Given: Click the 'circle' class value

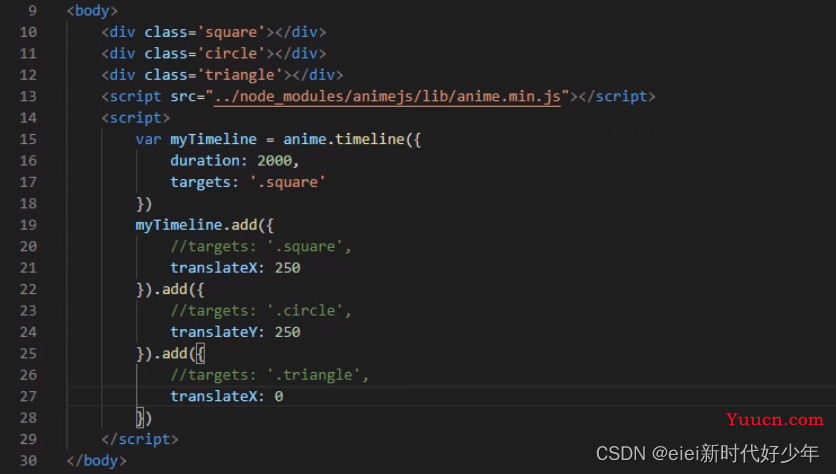Looking at the screenshot, I should pyautogui.click(x=231, y=53).
